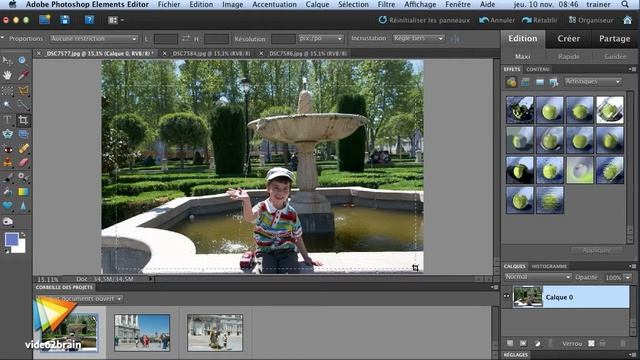Screen dimensions: 640x360
Task: Select the Gradient tool
Action: (x=23, y=191)
